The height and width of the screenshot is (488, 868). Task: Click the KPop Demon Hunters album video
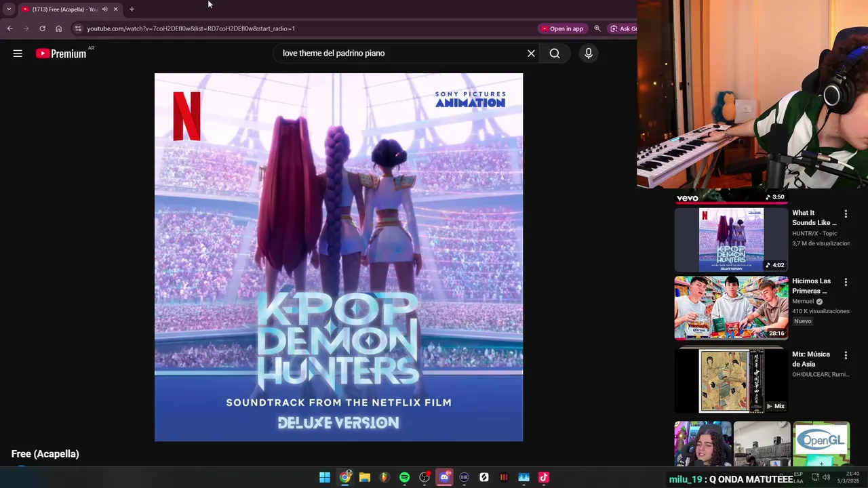(338, 258)
